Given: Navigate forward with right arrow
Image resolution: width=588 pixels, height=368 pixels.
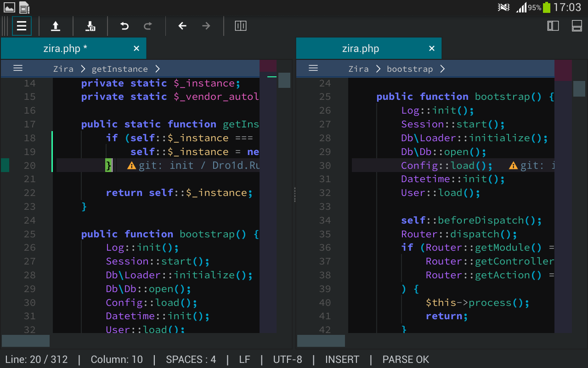Looking at the screenshot, I should click(206, 26).
